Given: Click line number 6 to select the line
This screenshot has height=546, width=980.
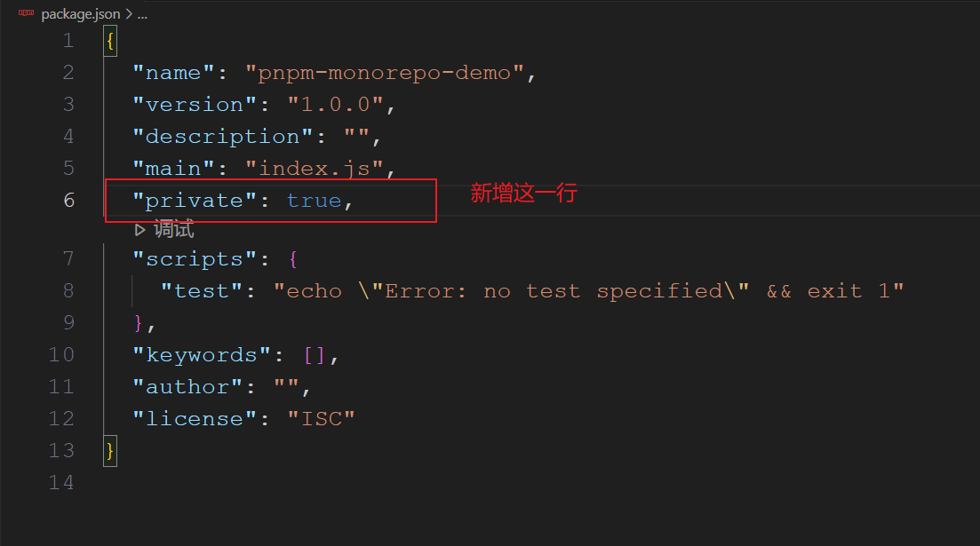Looking at the screenshot, I should pos(68,200).
